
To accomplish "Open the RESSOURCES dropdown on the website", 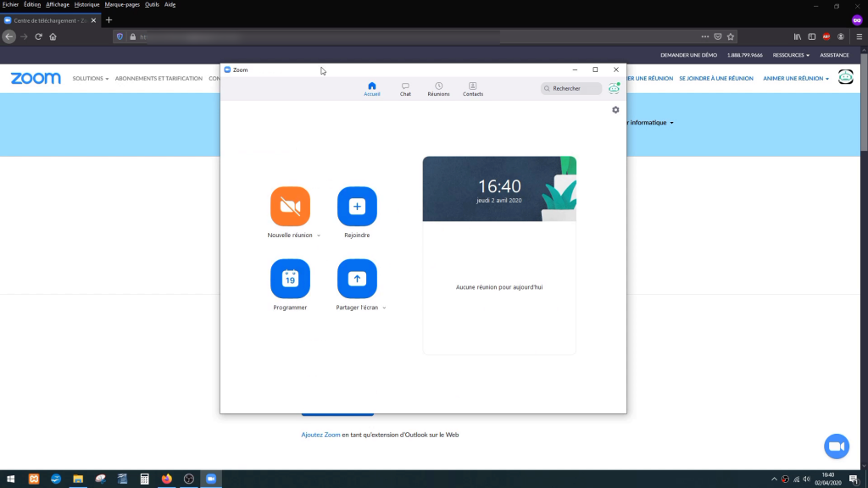I will pyautogui.click(x=791, y=55).
